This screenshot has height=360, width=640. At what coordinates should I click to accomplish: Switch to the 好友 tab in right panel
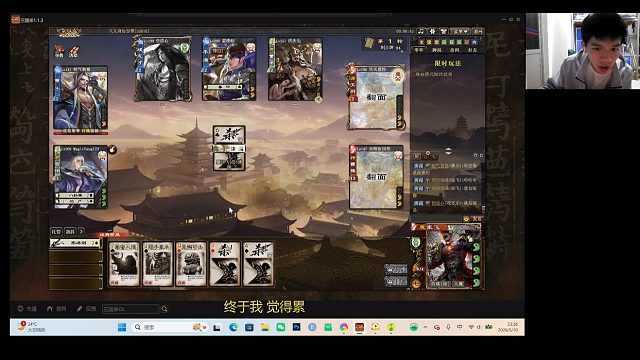click(472, 50)
